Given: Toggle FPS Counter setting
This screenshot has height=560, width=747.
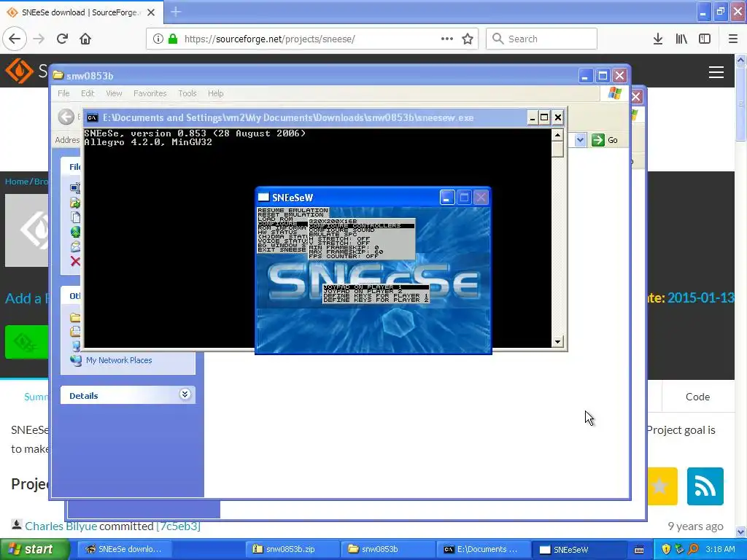Looking at the screenshot, I should [x=344, y=256].
